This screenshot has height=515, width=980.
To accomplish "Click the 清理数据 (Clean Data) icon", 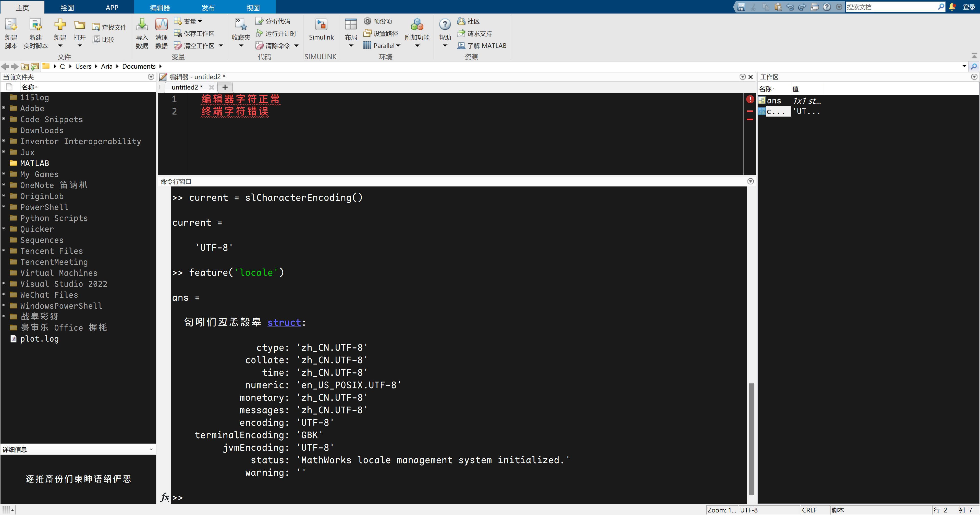I will pyautogui.click(x=161, y=33).
